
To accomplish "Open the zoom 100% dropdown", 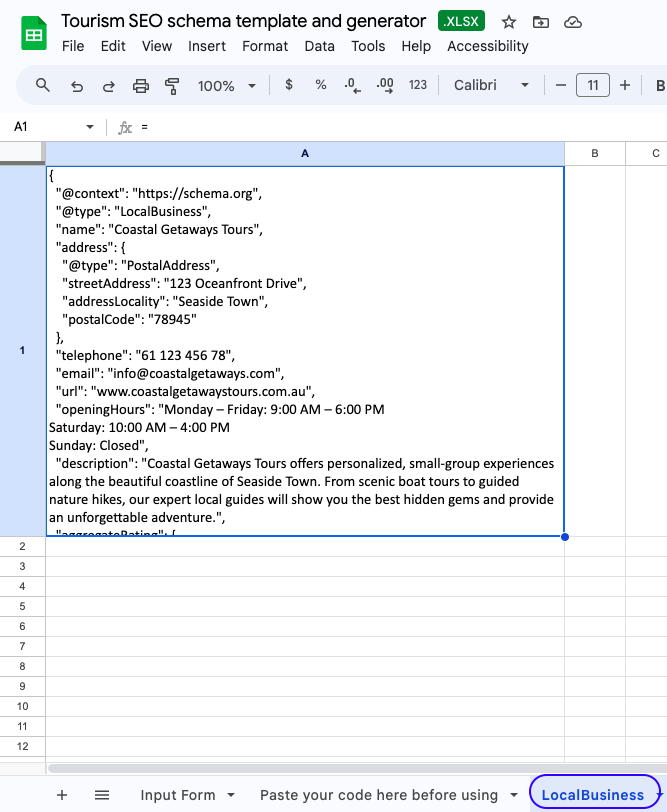I will coord(226,86).
